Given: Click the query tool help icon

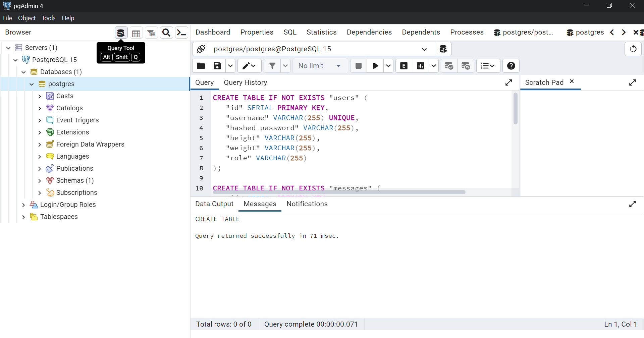Looking at the screenshot, I should [x=511, y=66].
